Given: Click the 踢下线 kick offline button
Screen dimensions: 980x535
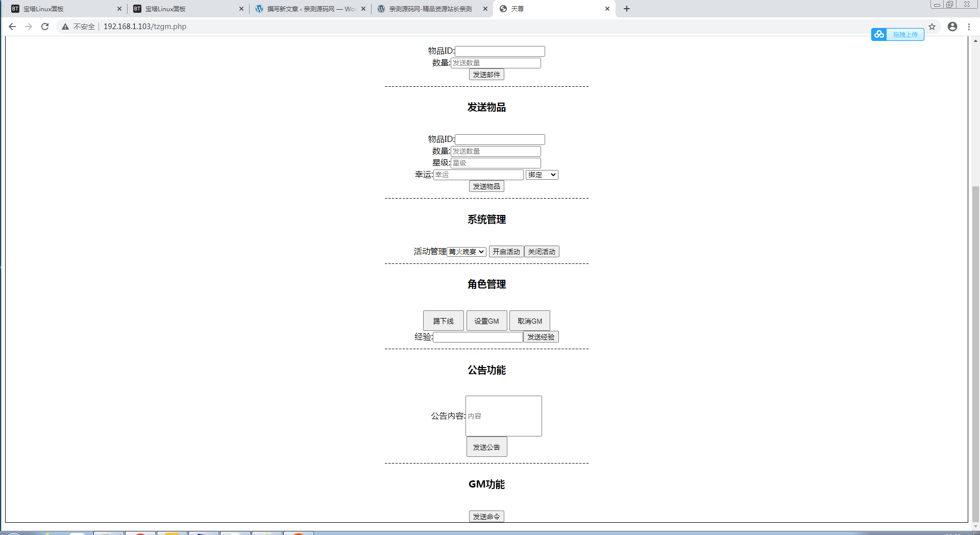Looking at the screenshot, I should 443,321.
